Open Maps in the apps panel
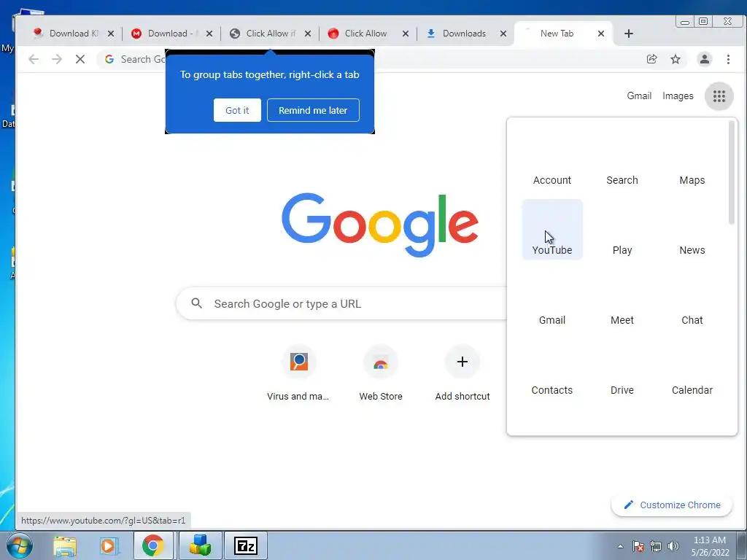The width and height of the screenshot is (747, 560). click(x=692, y=161)
